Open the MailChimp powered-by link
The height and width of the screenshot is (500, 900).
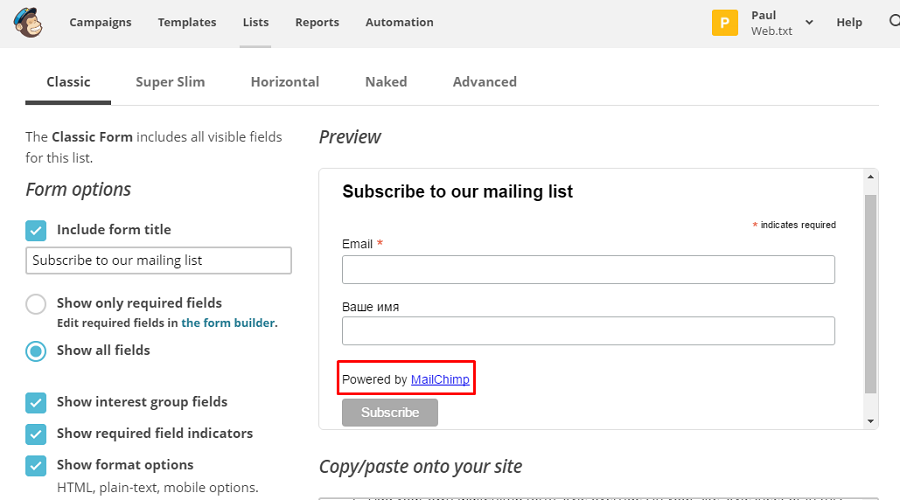coord(440,379)
